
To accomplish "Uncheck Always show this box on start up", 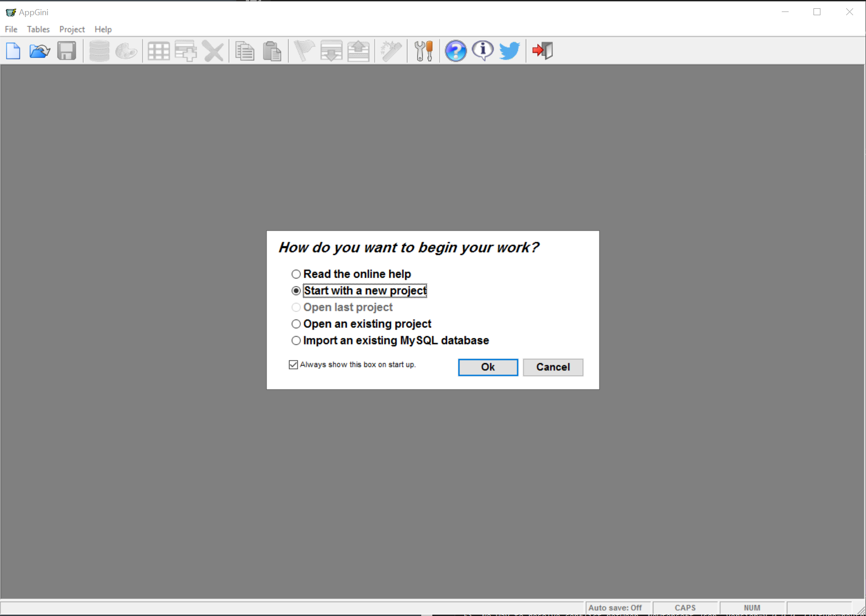I will [x=293, y=364].
